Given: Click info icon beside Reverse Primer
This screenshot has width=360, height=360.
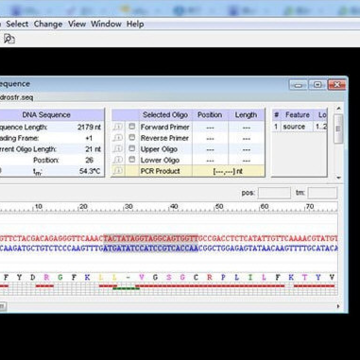Looking at the screenshot, I should pos(118,138).
